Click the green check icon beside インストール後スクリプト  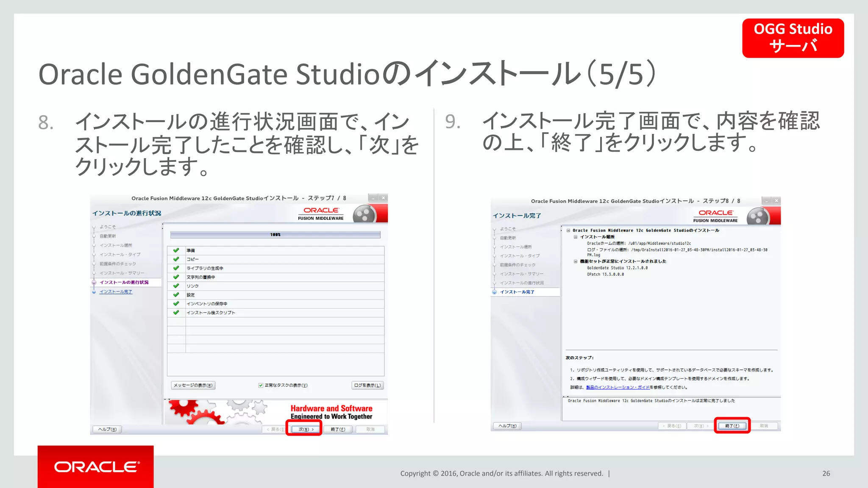coord(176,313)
